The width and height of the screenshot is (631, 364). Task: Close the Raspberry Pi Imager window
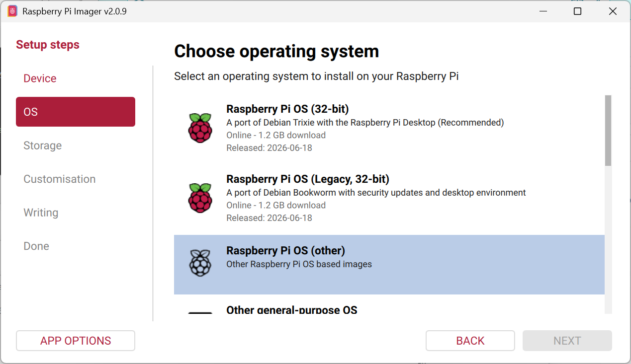613,11
